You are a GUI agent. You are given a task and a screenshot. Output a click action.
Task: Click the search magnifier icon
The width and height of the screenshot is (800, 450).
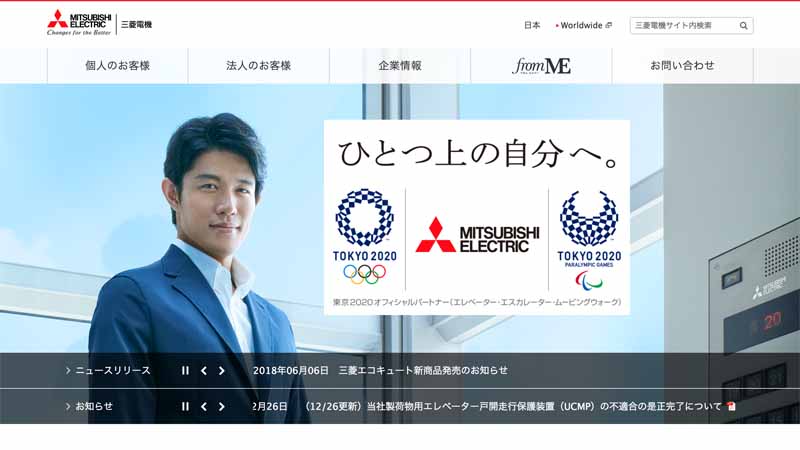(x=743, y=26)
